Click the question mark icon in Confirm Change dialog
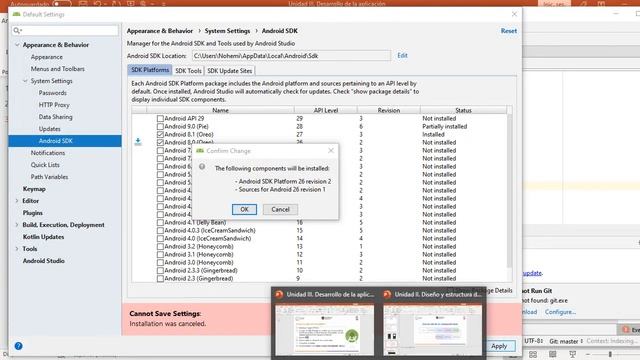Screen dimensions: 640x360 coord(202,167)
